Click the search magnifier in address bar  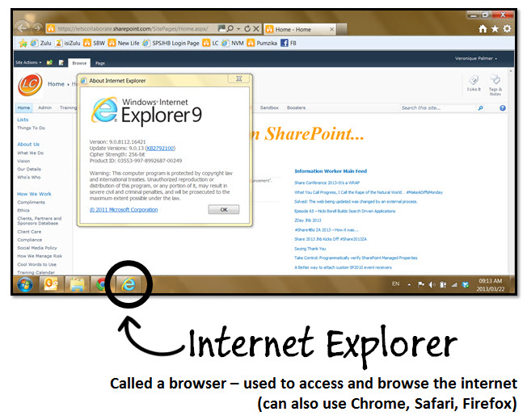click(x=230, y=29)
